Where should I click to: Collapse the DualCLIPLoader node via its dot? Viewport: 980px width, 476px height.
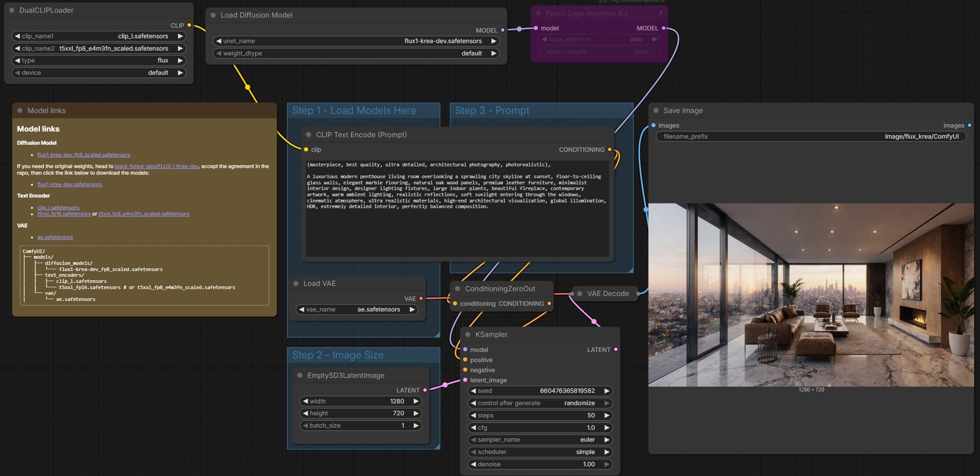(12, 10)
